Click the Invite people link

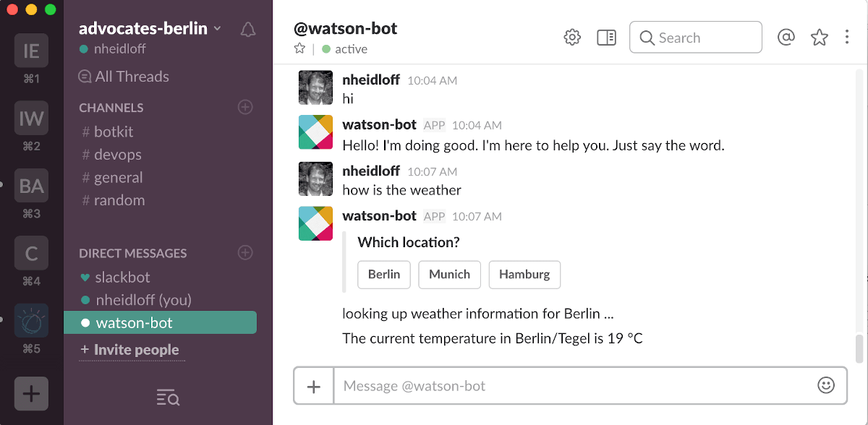(x=135, y=350)
